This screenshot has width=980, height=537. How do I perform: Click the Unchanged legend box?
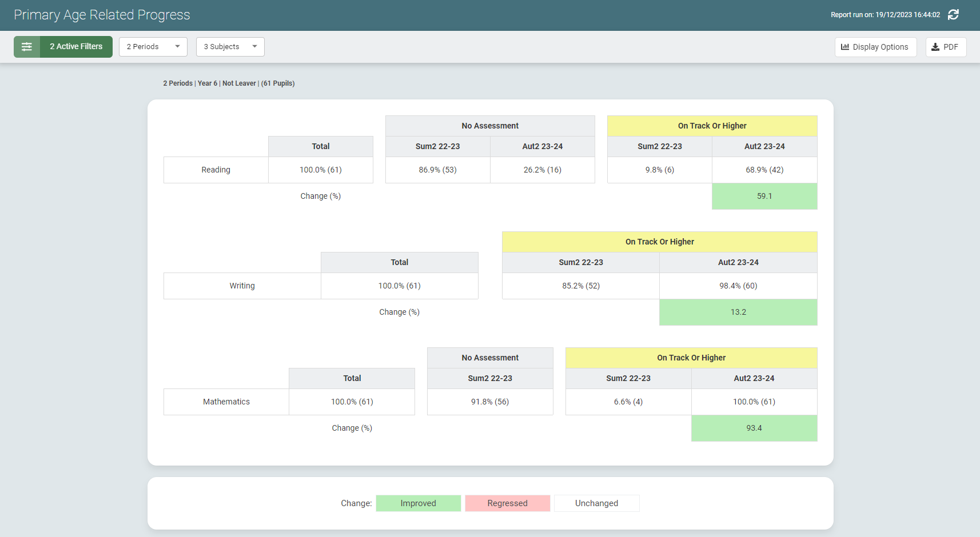[596, 503]
